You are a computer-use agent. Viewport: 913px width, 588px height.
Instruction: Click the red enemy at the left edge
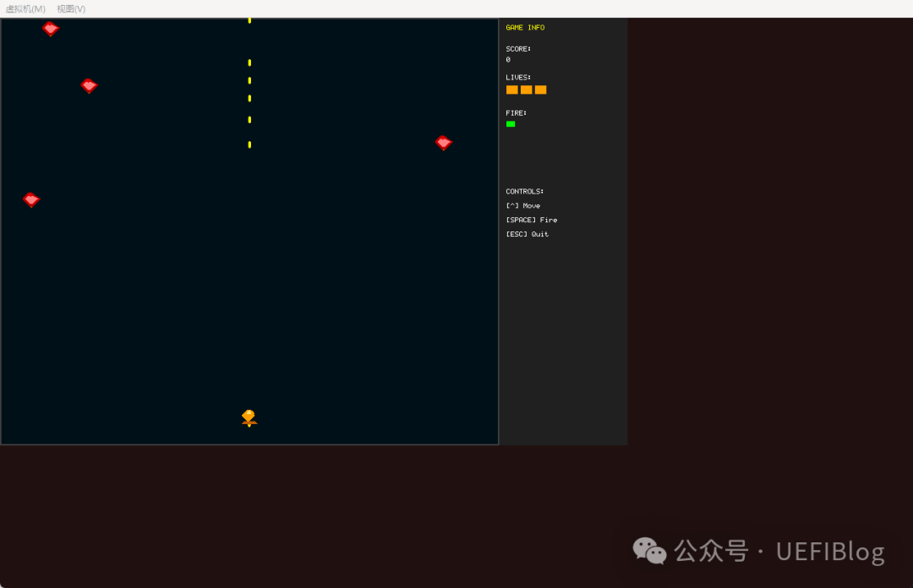pyautogui.click(x=31, y=199)
